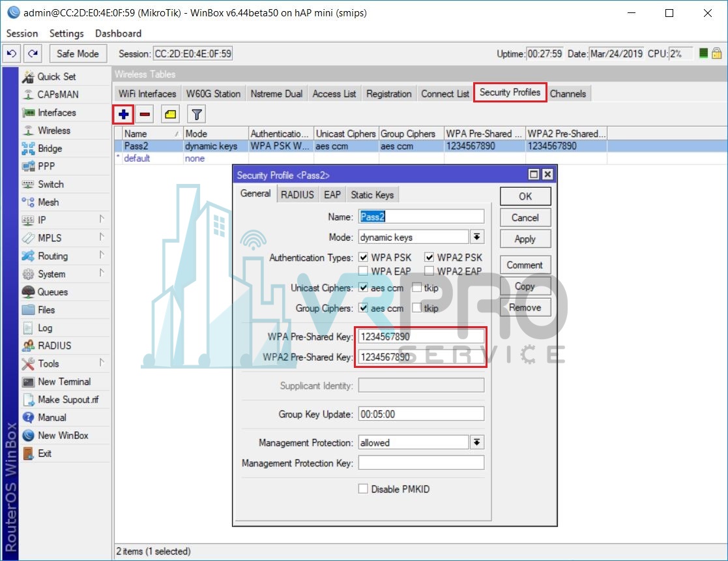Click the enable/disable toggle icon in the toolbar
Screen dimensions: 728x561
coord(170,114)
